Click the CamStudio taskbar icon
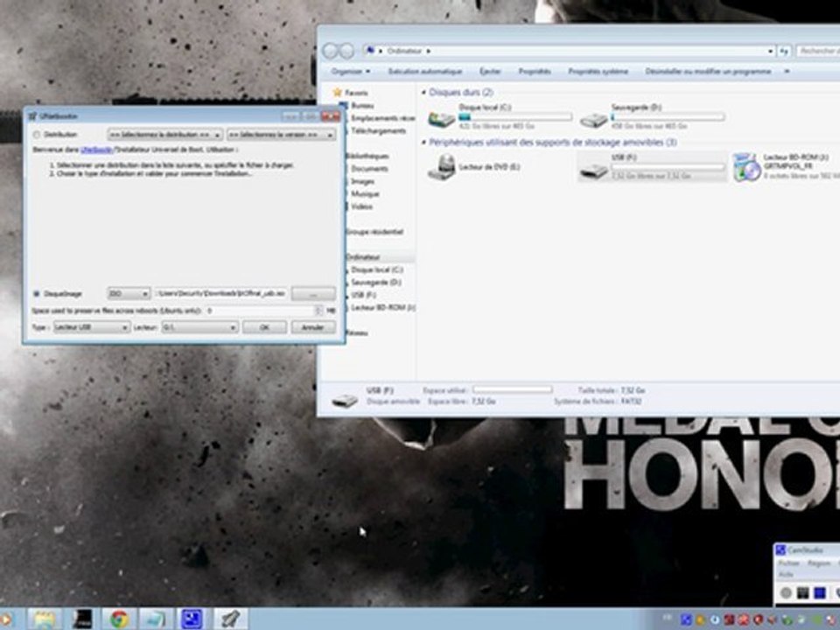The image size is (840, 630). coord(191,619)
